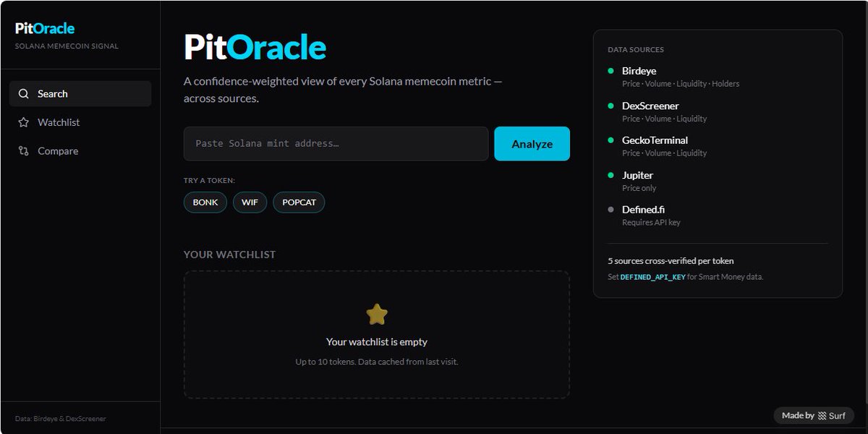Open the Compare menu item
The height and width of the screenshot is (434, 868).
pos(80,151)
